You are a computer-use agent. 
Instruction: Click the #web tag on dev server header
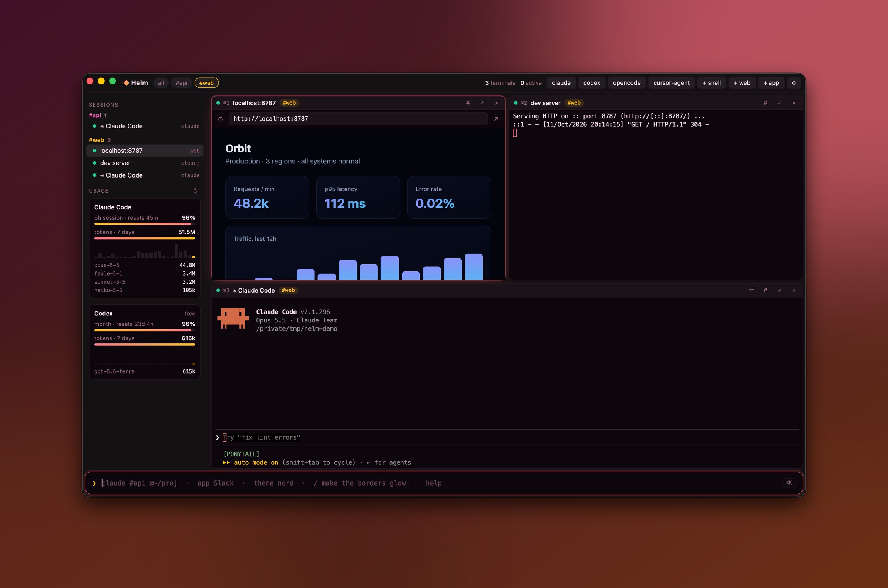pos(573,103)
